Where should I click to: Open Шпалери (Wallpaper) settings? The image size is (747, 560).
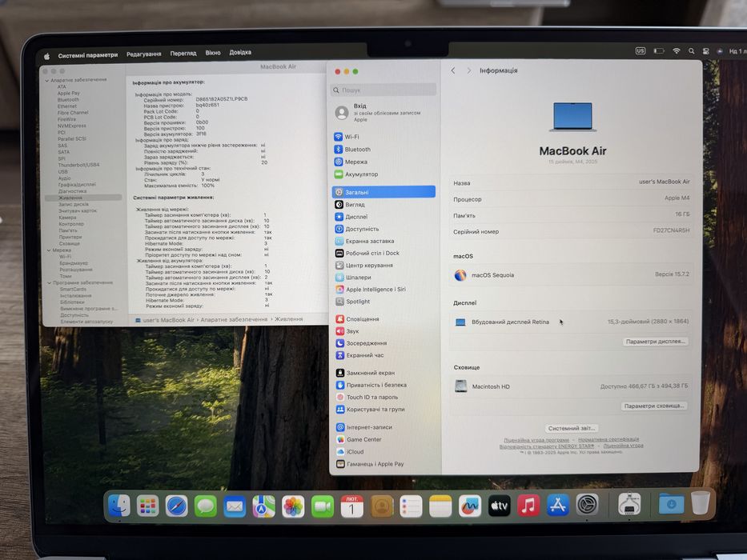click(353, 277)
